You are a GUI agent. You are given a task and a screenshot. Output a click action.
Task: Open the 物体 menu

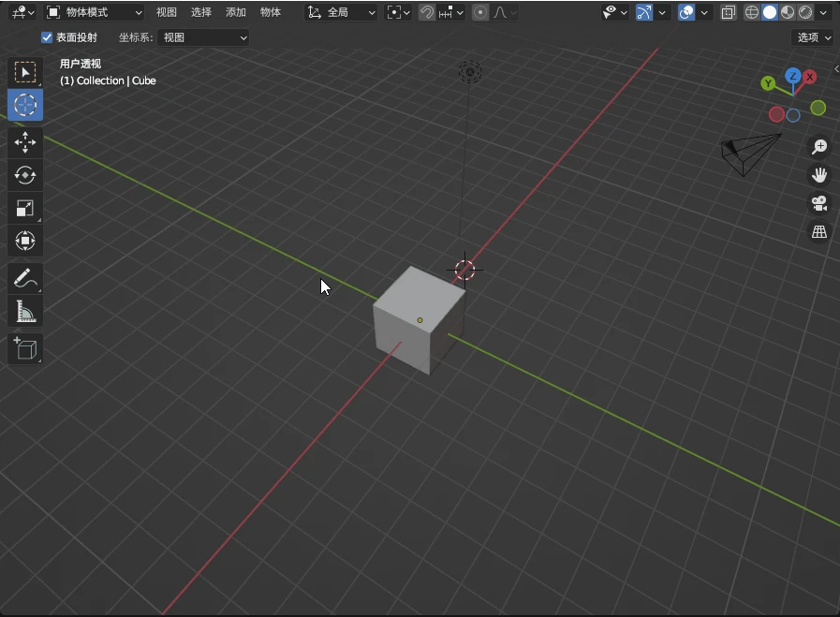coord(270,12)
